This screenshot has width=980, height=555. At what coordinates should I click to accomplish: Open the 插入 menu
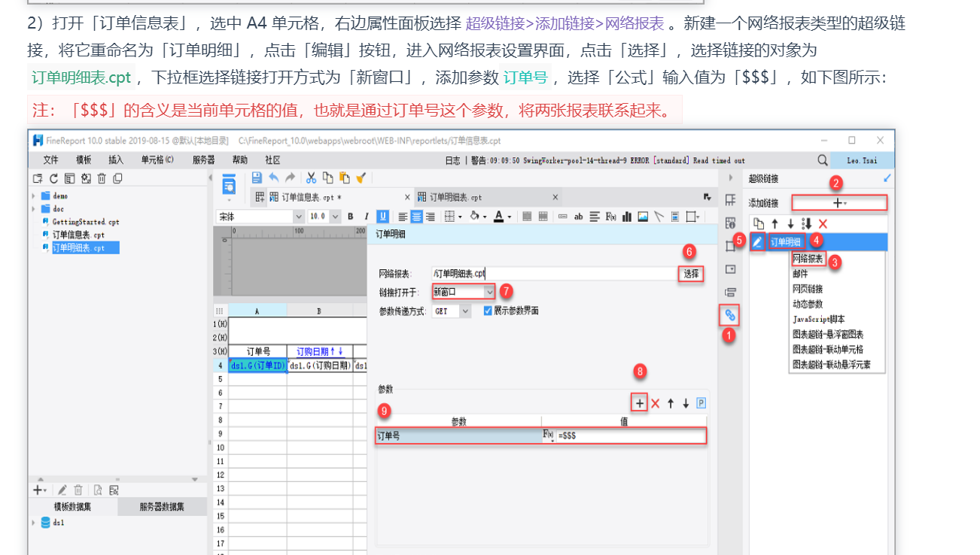(116, 160)
